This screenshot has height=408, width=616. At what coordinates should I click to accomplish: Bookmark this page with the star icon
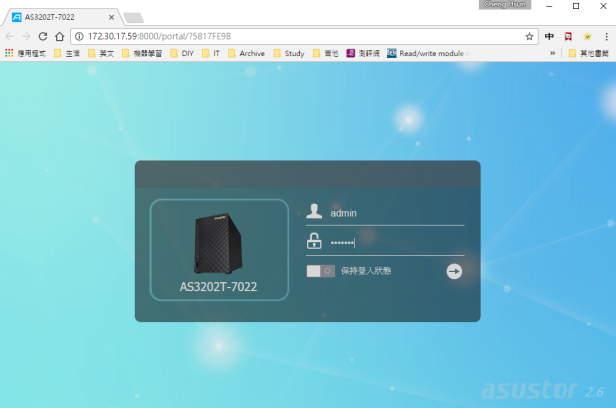[529, 36]
